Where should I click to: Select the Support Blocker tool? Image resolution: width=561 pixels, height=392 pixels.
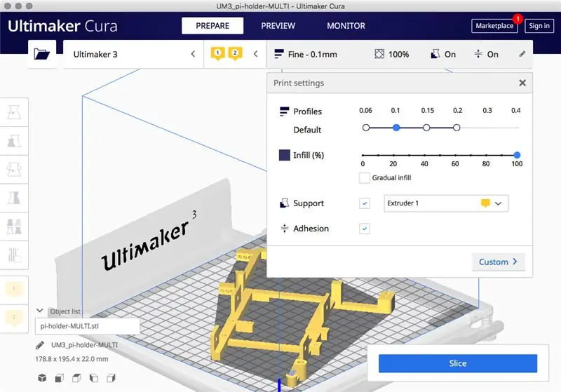(x=14, y=255)
